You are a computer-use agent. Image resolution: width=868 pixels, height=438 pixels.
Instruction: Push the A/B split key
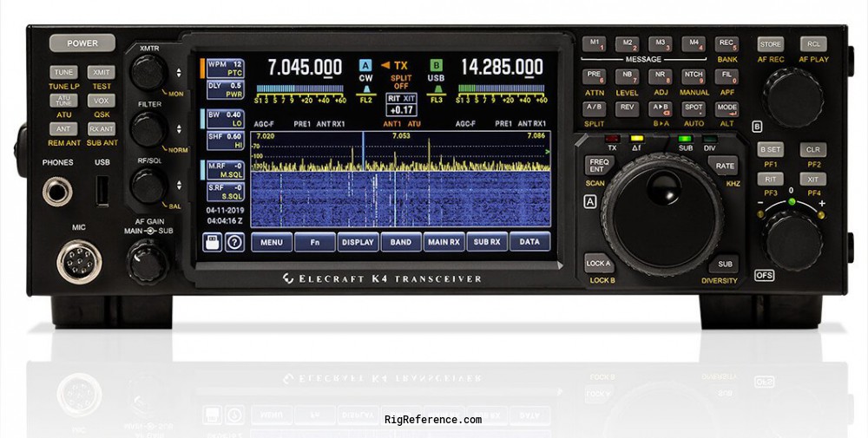click(594, 108)
